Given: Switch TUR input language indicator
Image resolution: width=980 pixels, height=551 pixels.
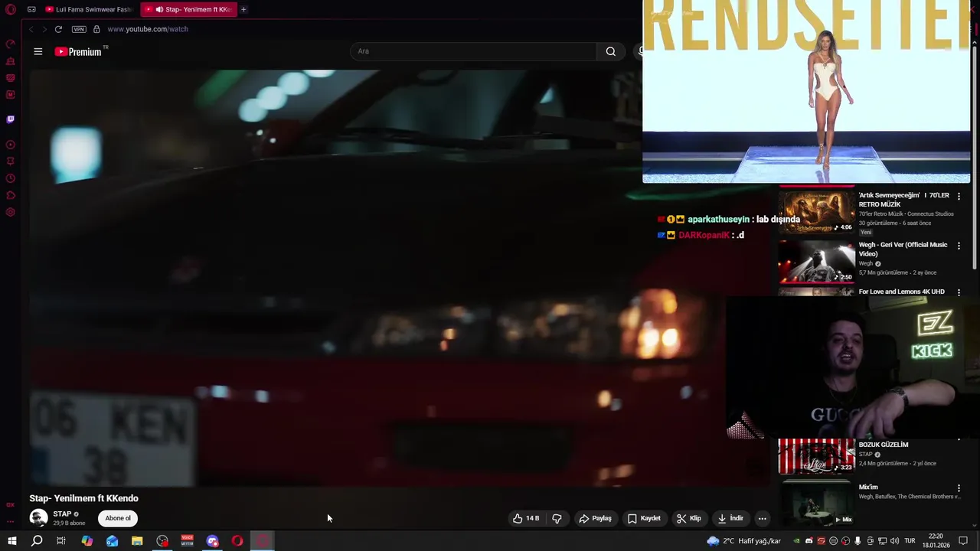Looking at the screenshot, I should point(910,541).
